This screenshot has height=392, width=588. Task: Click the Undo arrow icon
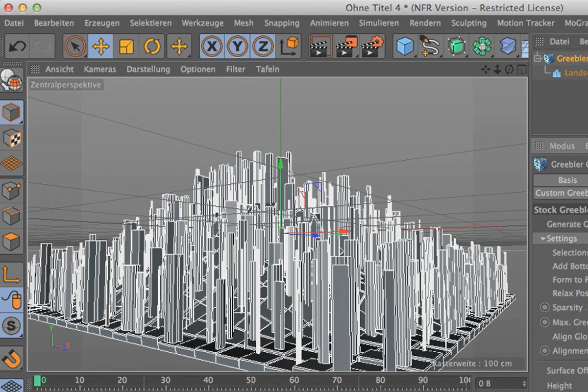(x=18, y=47)
